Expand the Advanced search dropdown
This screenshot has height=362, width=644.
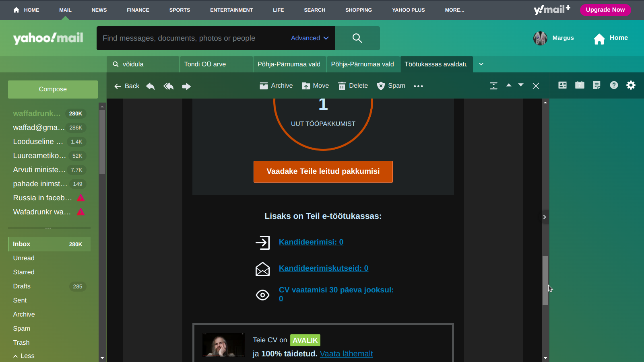tap(310, 38)
